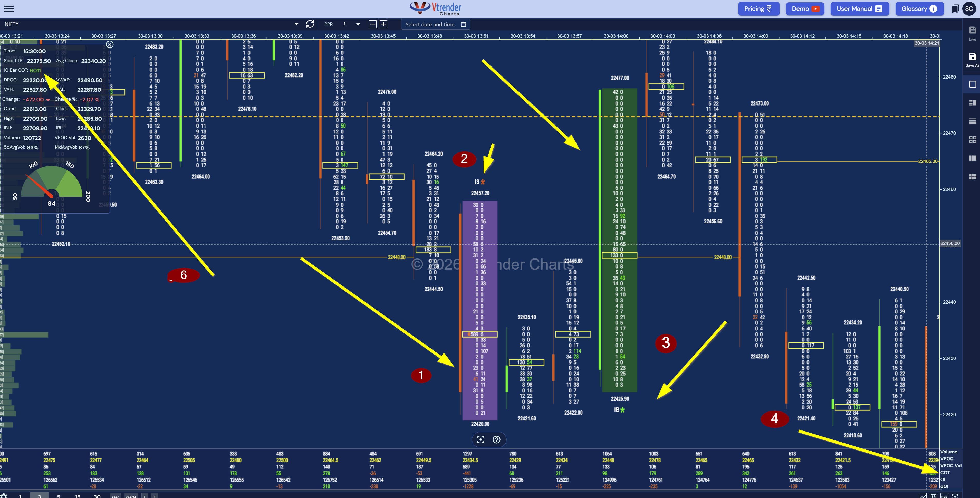Click the 22450.00 axis price tag

[950, 244]
